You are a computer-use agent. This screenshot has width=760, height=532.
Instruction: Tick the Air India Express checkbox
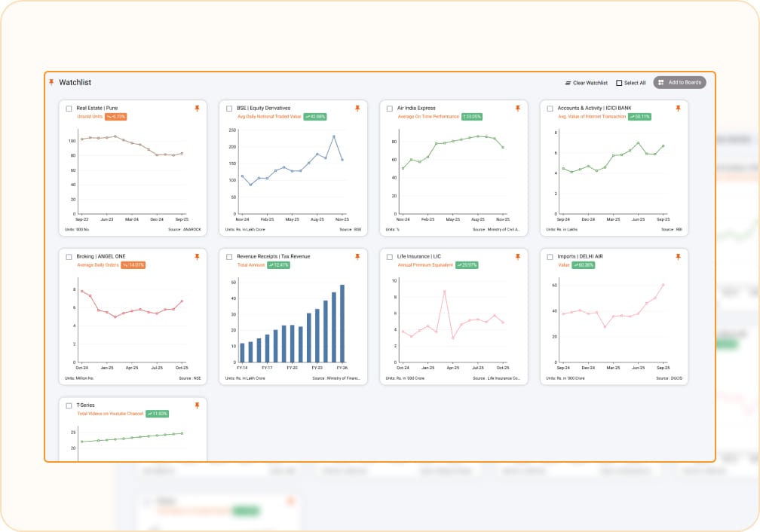390,109
